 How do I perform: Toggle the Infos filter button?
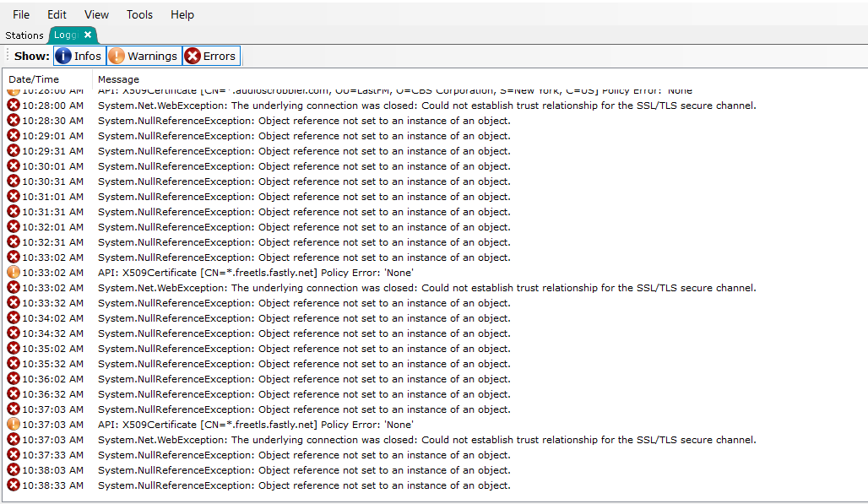coord(79,56)
